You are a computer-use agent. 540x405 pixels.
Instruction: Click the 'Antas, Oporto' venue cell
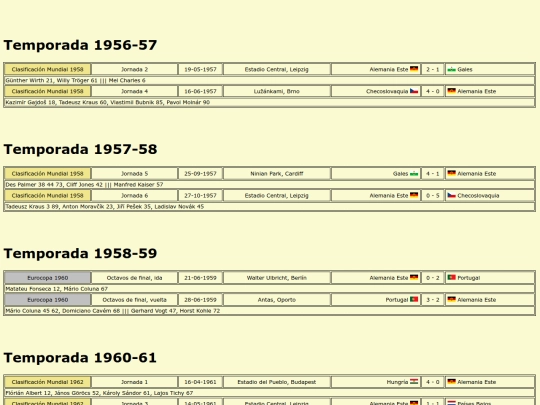pyautogui.click(x=277, y=300)
